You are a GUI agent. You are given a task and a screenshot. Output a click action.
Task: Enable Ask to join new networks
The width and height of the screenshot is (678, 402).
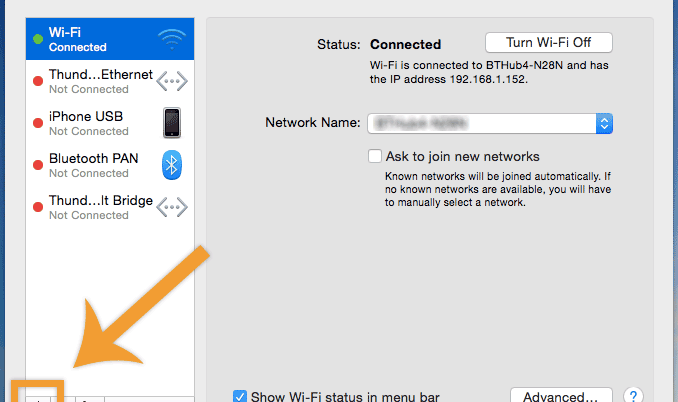click(x=375, y=157)
